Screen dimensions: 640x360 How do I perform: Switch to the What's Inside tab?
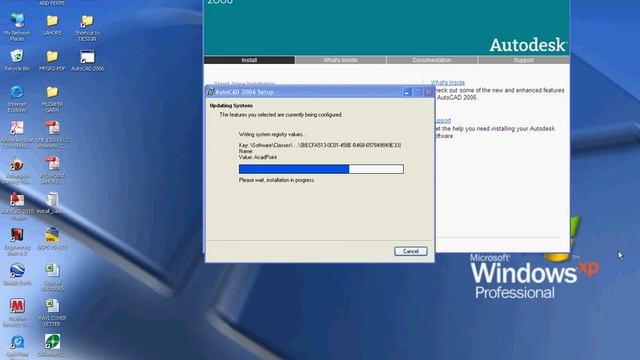pos(340,60)
